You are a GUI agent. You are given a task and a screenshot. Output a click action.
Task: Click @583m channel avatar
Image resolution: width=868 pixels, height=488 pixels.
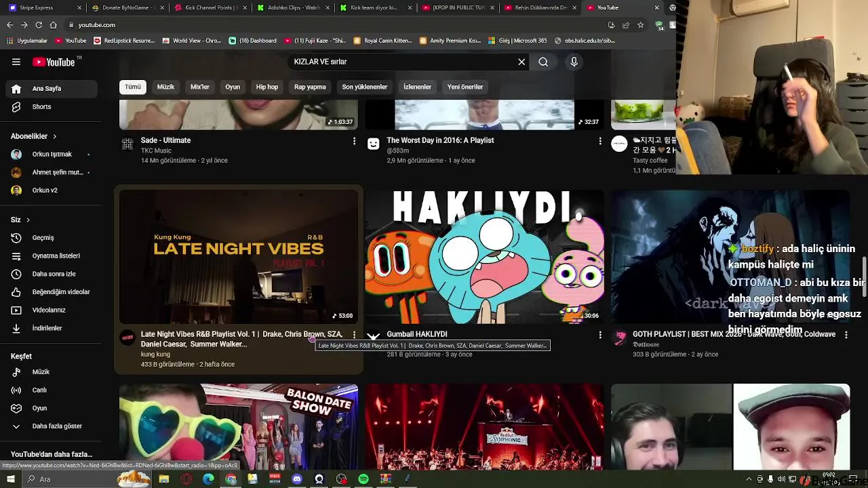(374, 144)
